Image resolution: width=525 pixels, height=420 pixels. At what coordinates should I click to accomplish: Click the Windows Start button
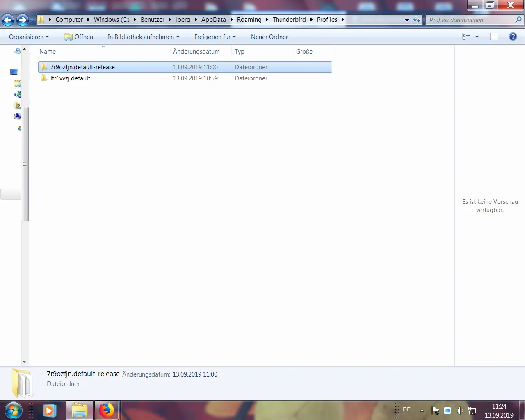coord(13,410)
